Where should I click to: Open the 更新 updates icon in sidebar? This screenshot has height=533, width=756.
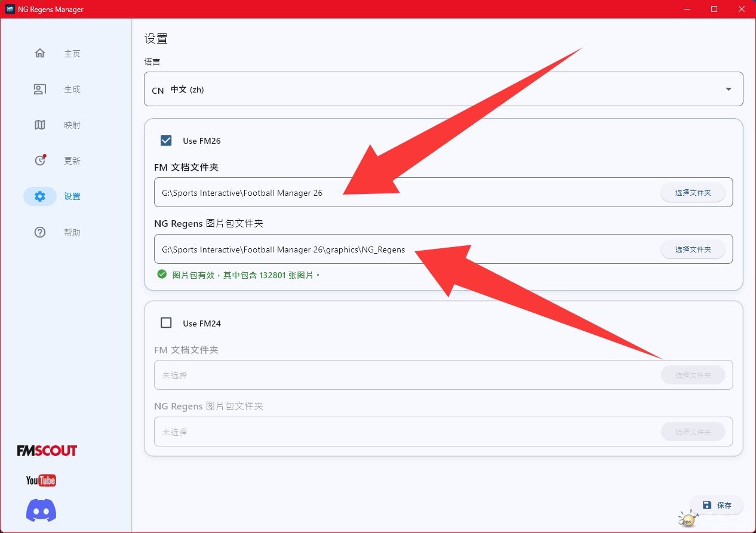pos(39,161)
